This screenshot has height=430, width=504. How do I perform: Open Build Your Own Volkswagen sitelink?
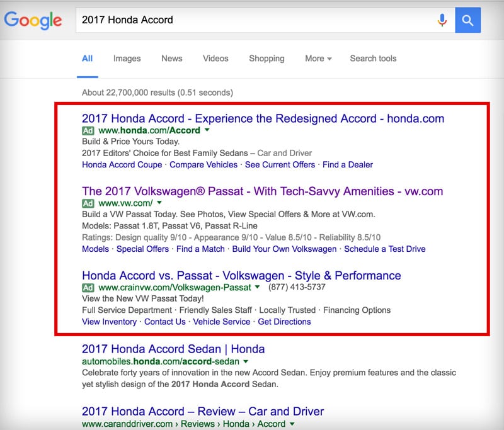pos(284,249)
